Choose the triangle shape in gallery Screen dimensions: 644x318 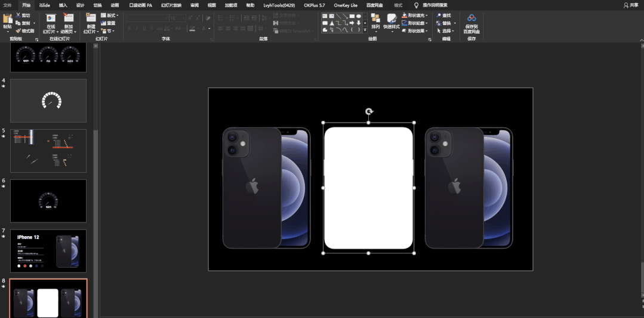(x=331, y=23)
